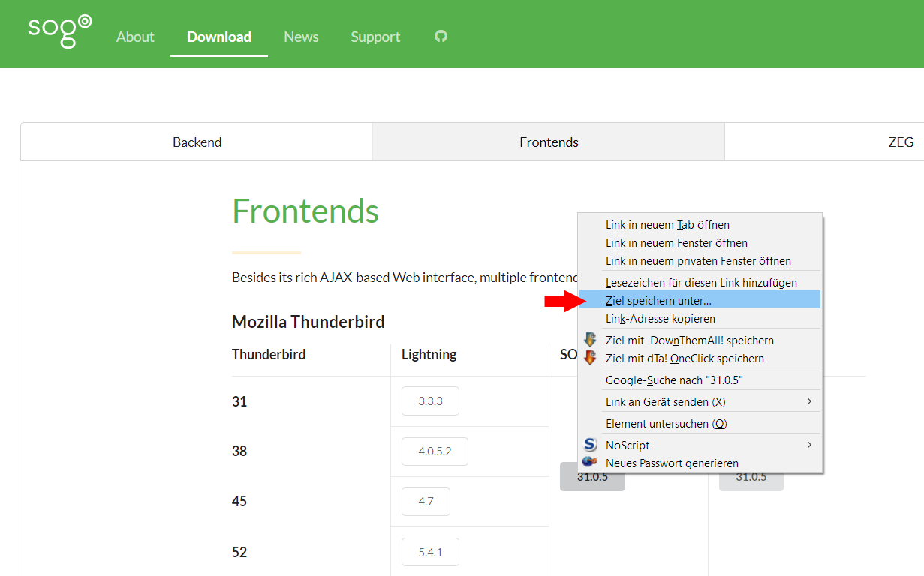Expand 'Link an Gerät senden' submenu arrow
This screenshot has height=576, width=924.
(x=809, y=401)
